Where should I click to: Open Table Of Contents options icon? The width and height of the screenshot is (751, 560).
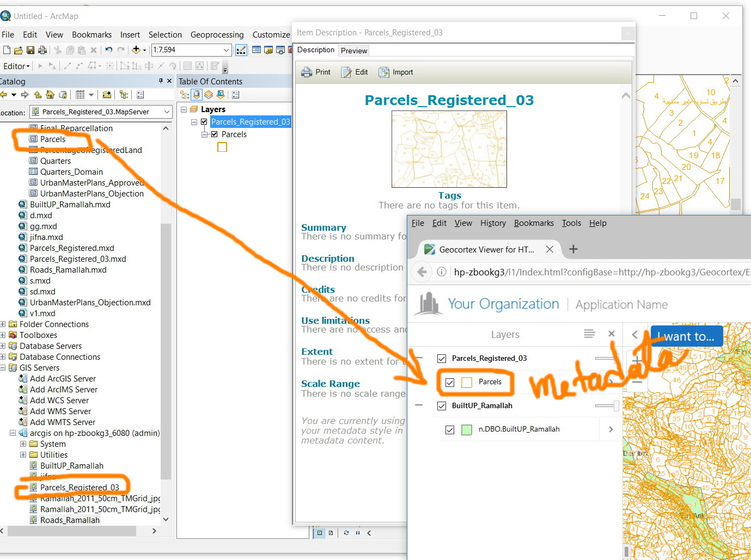[x=236, y=95]
